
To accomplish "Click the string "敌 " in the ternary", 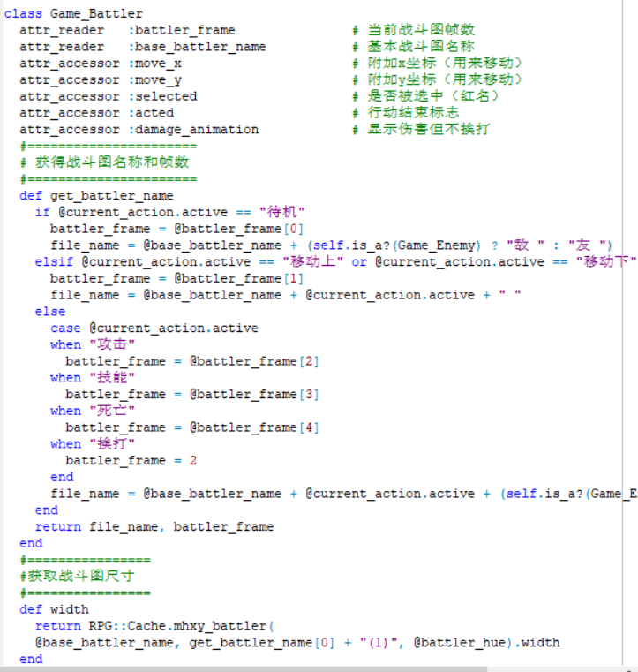I will (525, 245).
